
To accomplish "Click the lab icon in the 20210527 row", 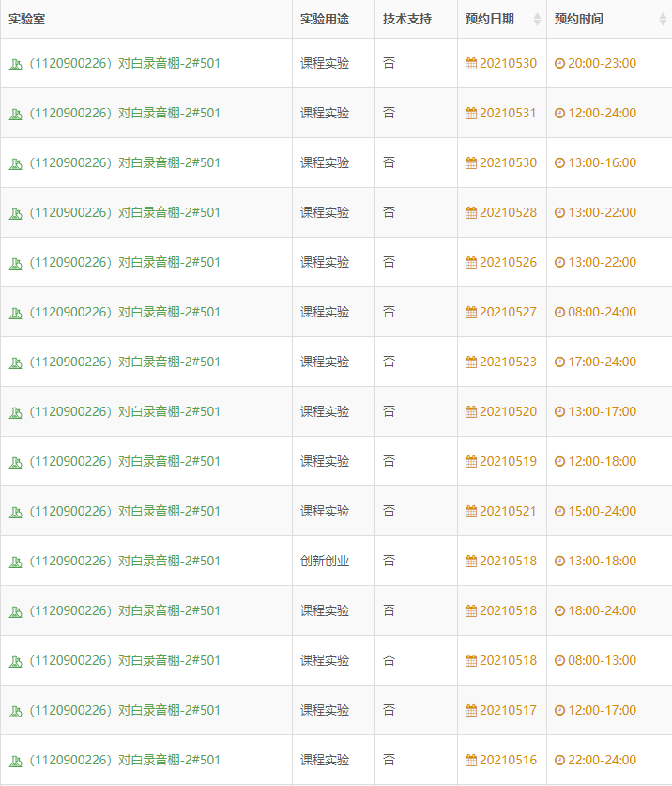I will click(16, 314).
